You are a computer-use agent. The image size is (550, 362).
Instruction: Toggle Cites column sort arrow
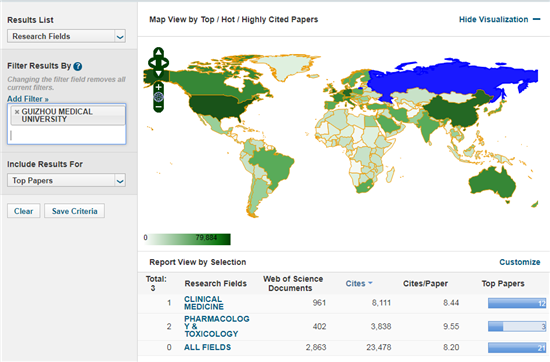tap(370, 283)
